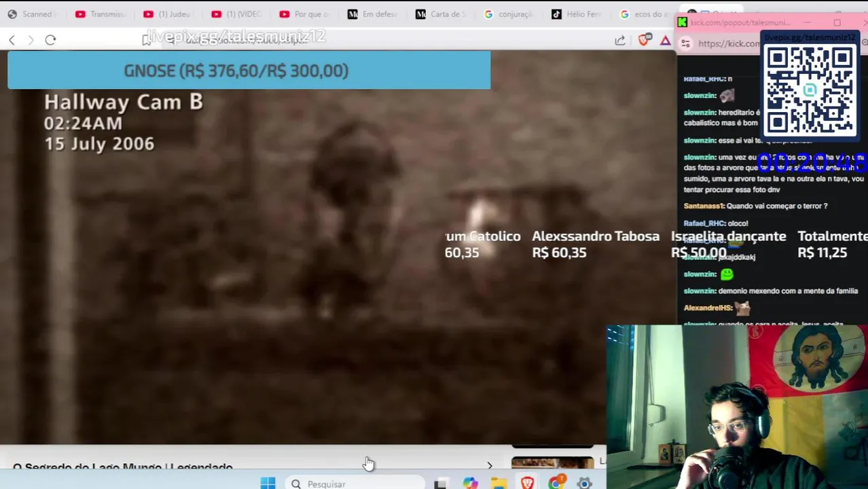The width and height of the screenshot is (868, 489).
Task: Click the Kick popout window address bar
Action: tap(729, 43)
